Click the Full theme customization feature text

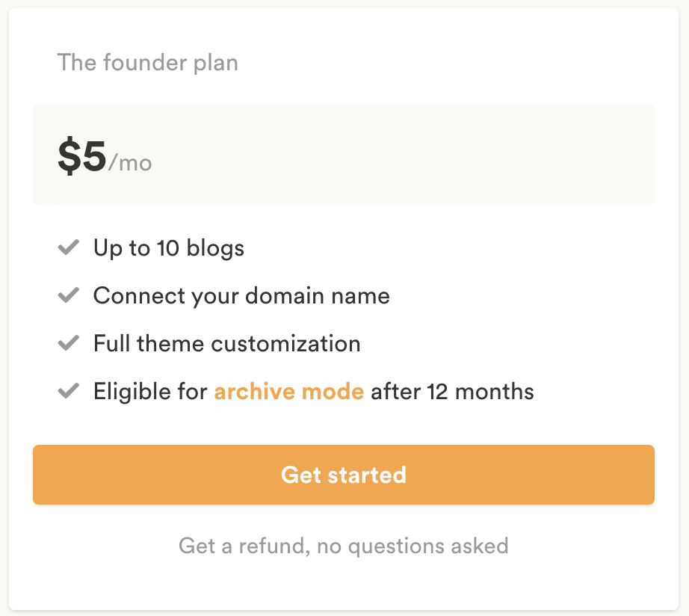point(226,344)
